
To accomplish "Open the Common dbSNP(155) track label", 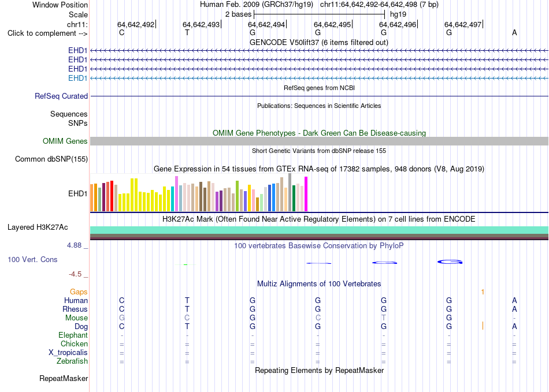I will [51, 159].
